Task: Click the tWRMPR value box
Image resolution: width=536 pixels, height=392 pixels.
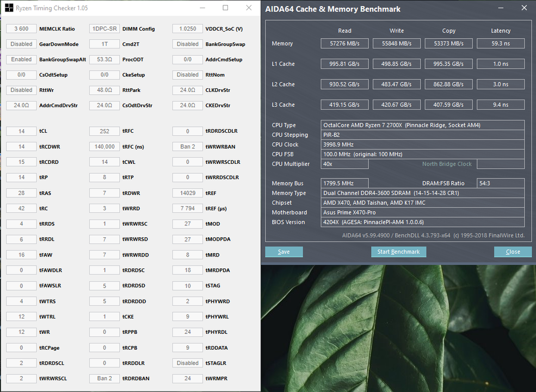Action: (188, 378)
